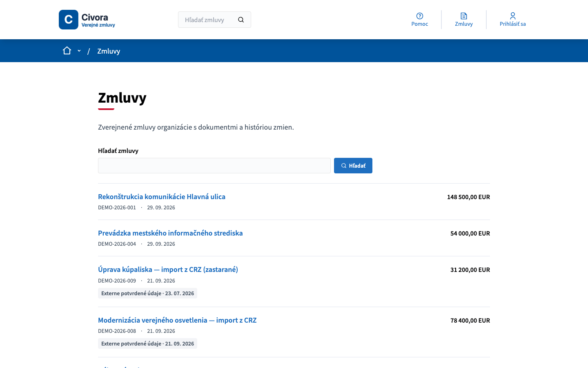The image size is (588, 368).
Task: Click the 148 500,00 EUR amount
Action: [x=468, y=197]
